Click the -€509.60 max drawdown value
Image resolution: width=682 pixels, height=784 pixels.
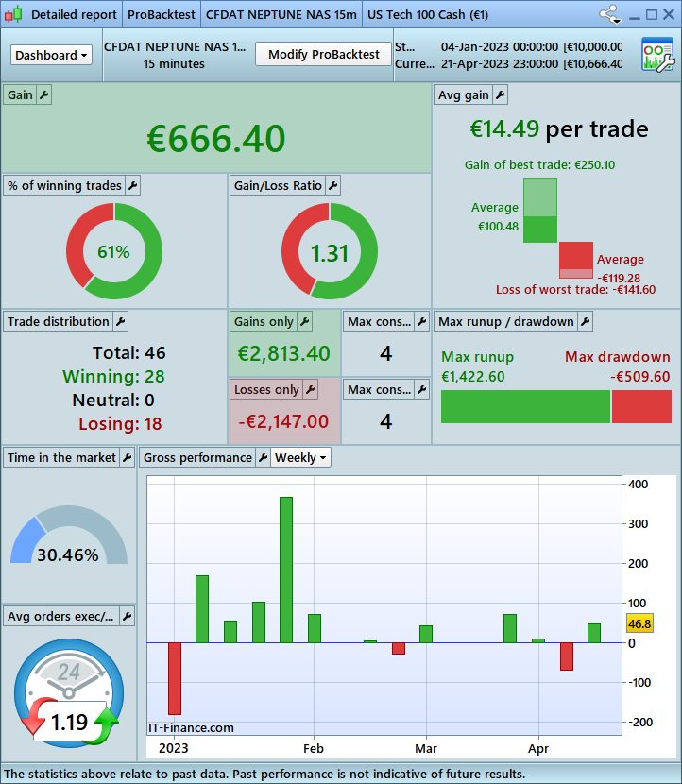point(640,377)
